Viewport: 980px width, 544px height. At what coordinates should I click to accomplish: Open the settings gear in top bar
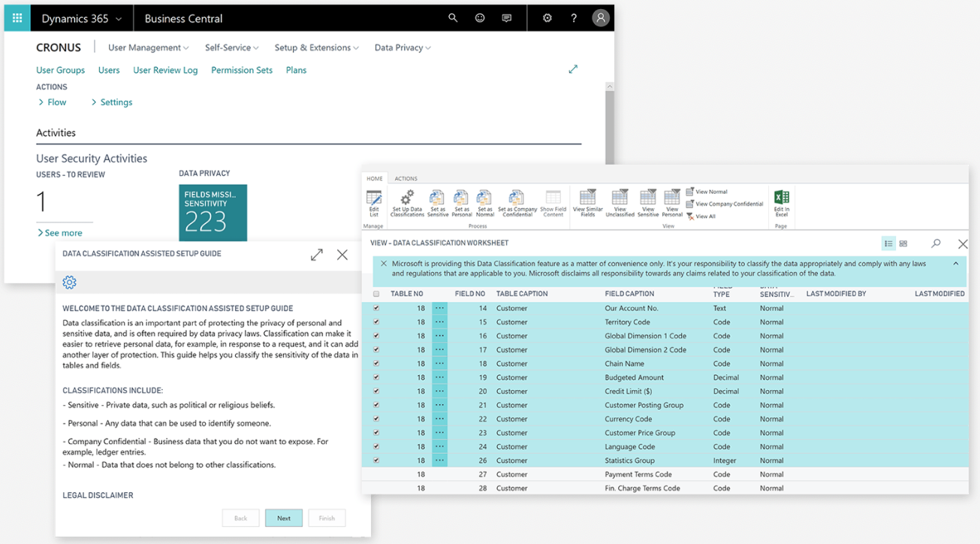[x=547, y=18]
